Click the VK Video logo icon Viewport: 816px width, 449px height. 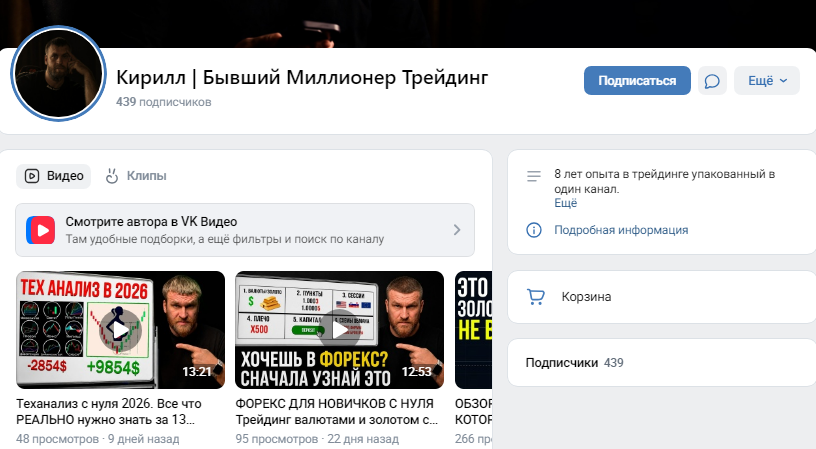tap(41, 230)
